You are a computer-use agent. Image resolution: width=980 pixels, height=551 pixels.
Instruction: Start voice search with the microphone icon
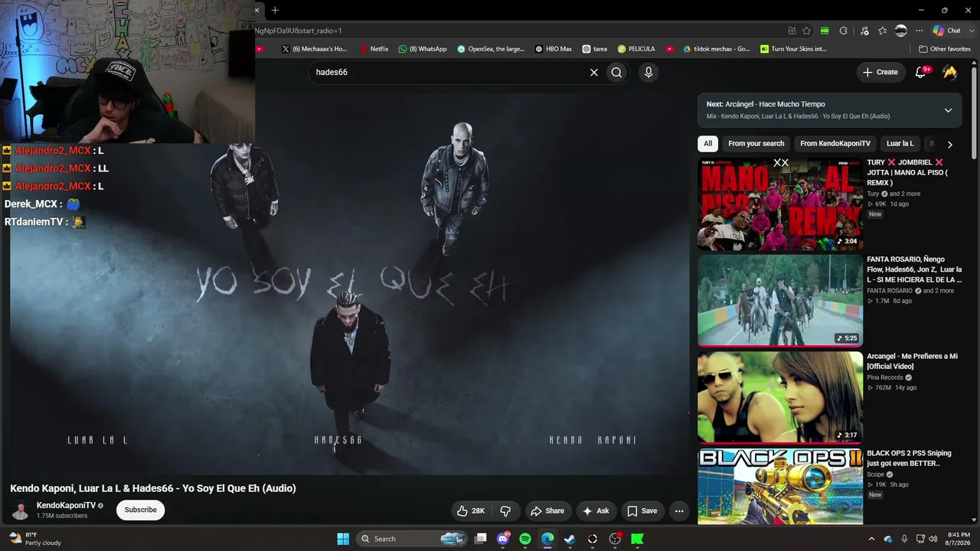click(648, 72)
